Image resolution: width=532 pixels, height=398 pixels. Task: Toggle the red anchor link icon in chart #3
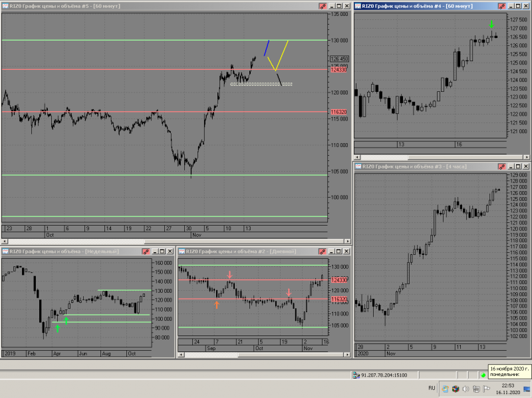coord(501,166)
